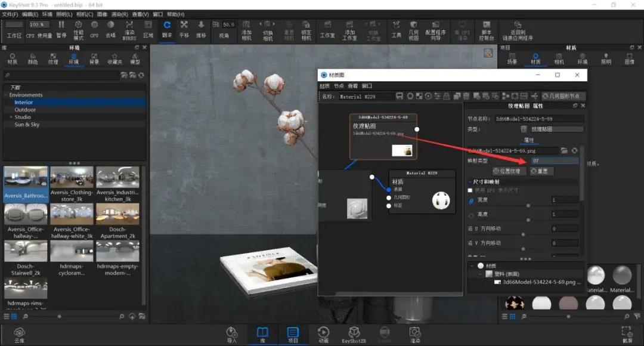Browse for texture file with folder icon
The image size is (644, 346).
(564, 151)
